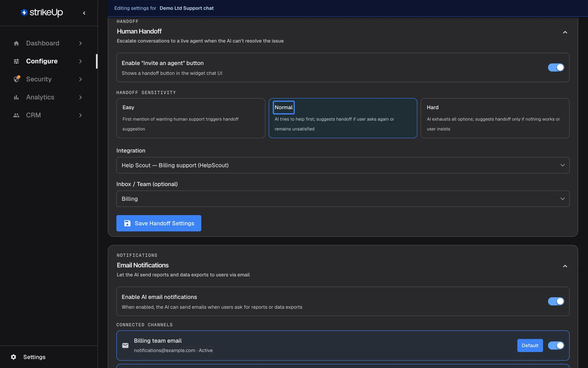Image resolution: width=588 pixels, height=368 pixels.
Task: Expand the CRM menu chevron
Action: tap(80, 115)
